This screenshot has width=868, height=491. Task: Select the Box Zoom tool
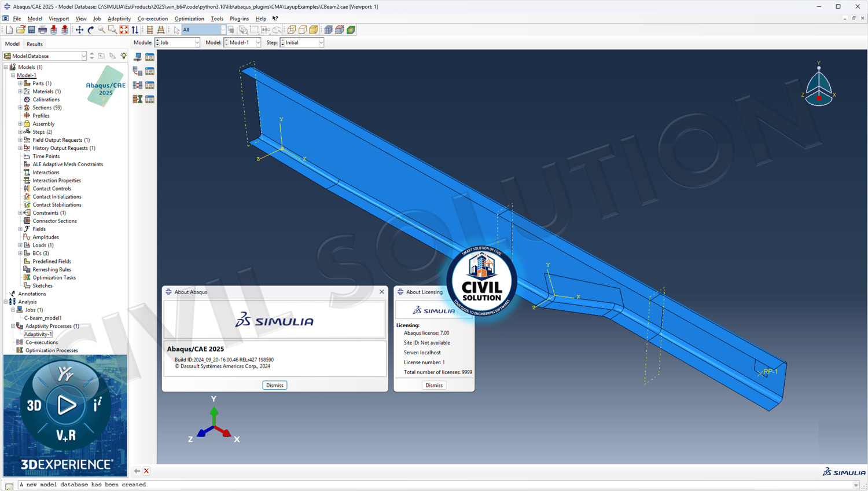pyautogui.click(x=112, y=30)
